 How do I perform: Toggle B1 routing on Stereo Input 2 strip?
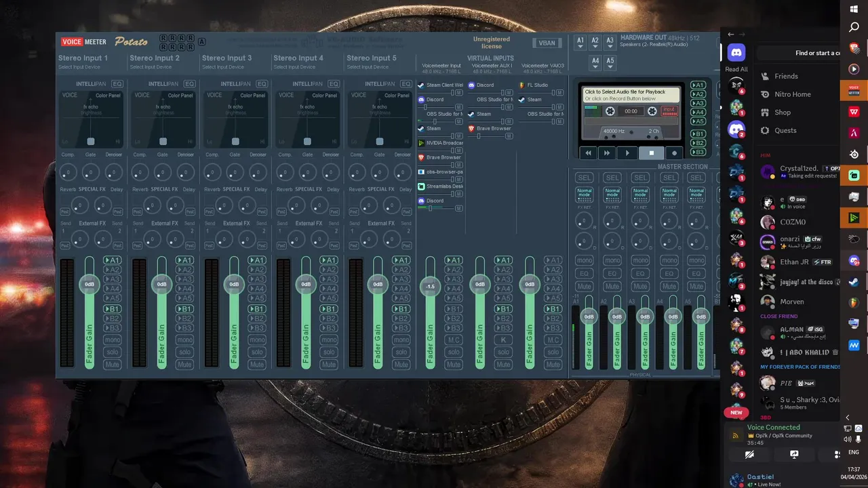[184, 309]
